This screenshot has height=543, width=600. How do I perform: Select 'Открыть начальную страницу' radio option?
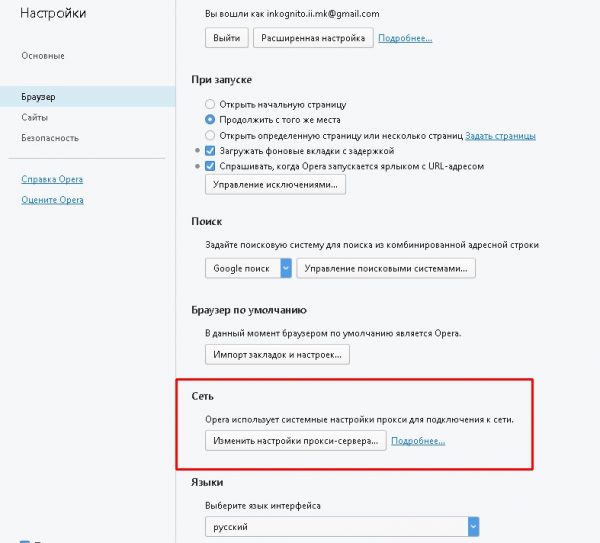pyautogui.click(x=210, y=103)
